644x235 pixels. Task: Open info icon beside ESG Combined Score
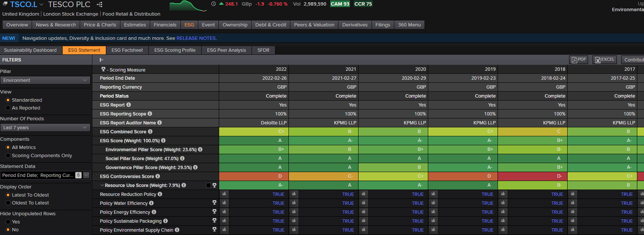tap(150, 131)
